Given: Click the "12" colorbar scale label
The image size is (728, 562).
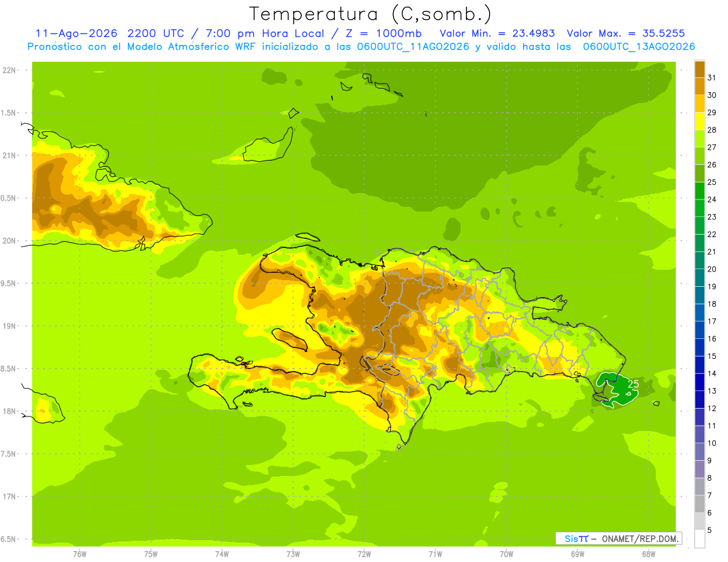Looking at the screenshot, I should 712,408.
